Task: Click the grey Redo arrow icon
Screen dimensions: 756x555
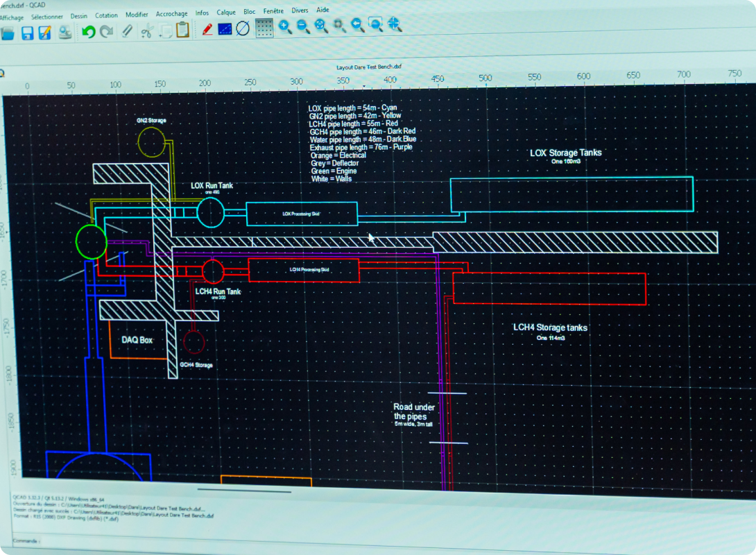Action: pyautogui.click(x=107, y=31)
